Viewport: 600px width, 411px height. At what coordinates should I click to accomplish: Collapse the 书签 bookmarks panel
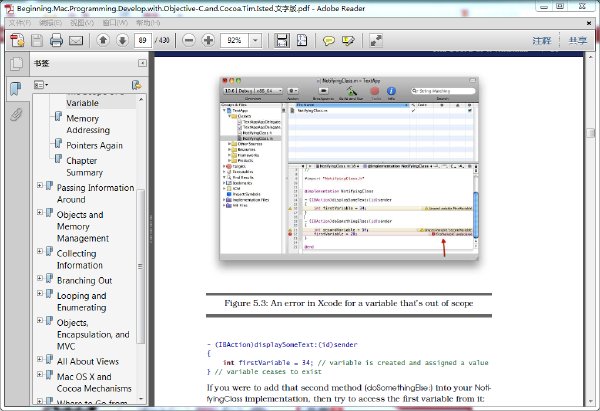(x=142, y=63)
